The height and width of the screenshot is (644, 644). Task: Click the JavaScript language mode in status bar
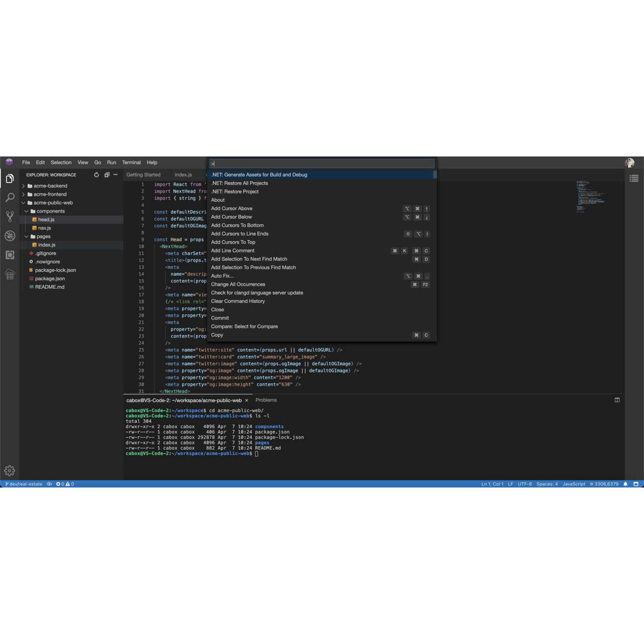573,484
